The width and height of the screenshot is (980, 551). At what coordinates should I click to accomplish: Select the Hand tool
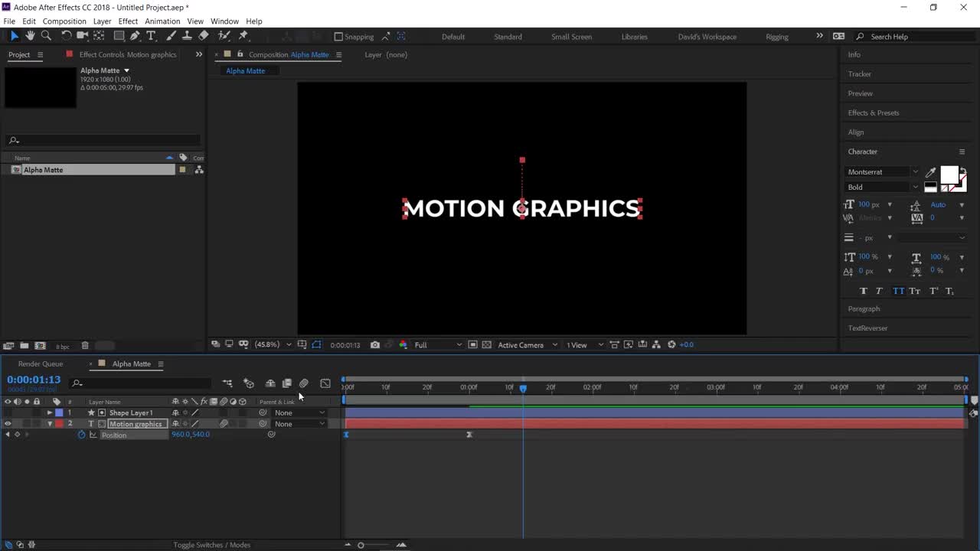tap(30, 36)
